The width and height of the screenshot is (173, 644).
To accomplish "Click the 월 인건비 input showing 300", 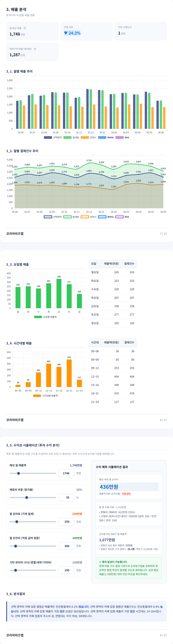I will [66, 546].
